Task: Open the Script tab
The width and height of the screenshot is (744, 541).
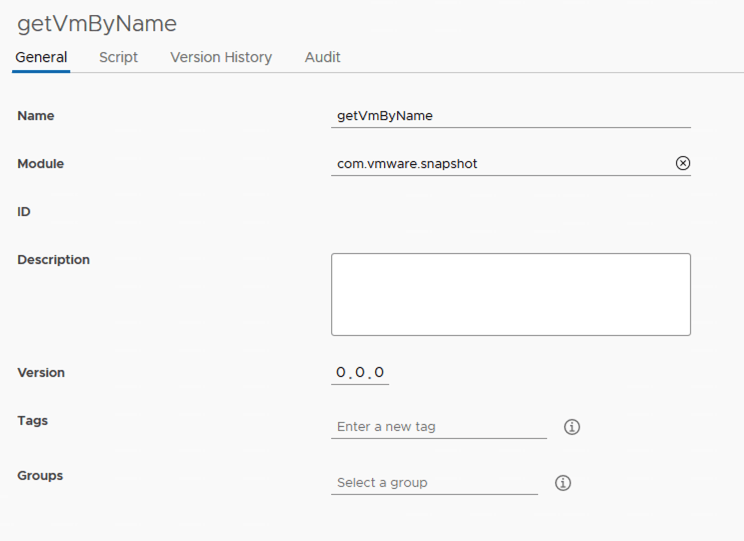Action: (118, 57)
